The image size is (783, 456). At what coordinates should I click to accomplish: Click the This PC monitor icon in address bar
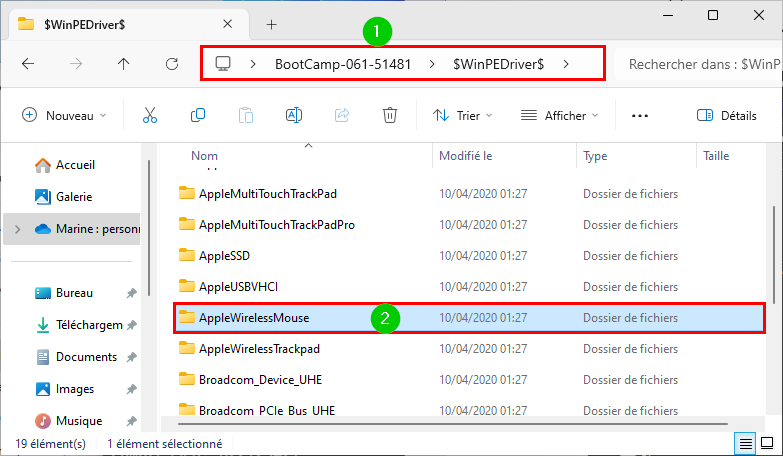click(223, 64)
